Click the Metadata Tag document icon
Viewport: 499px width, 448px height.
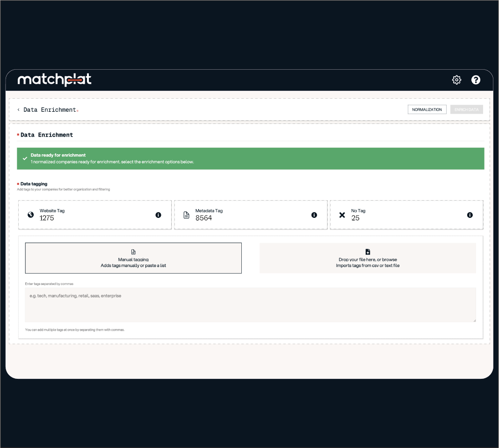point(186,215)
